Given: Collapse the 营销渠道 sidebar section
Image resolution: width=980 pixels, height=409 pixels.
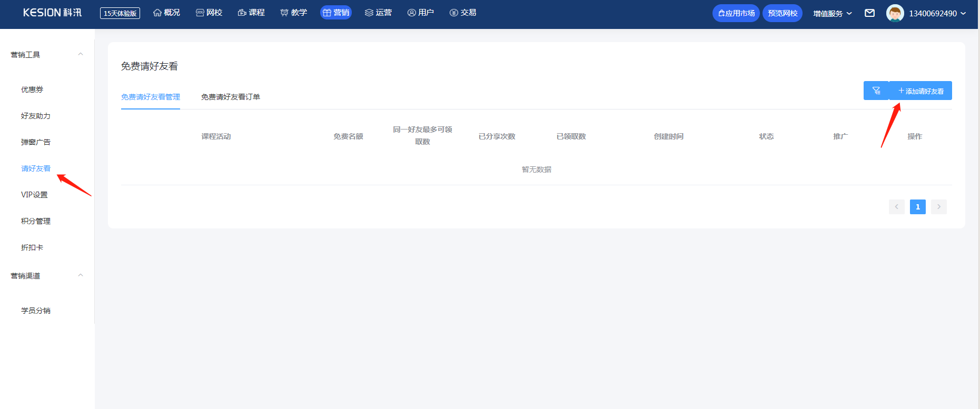Looking at the screenshot, I should (81, 275).
